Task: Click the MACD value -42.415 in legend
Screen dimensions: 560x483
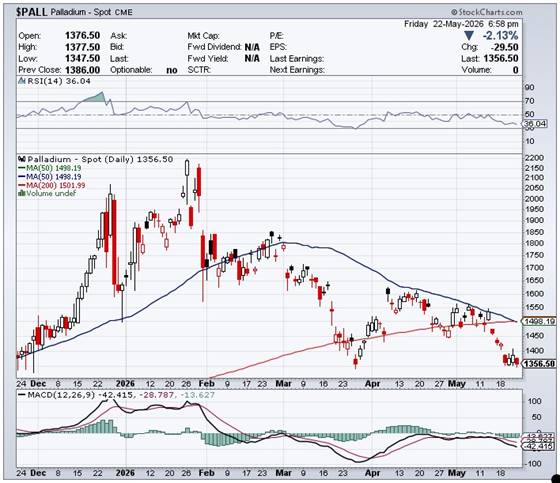Action: point(116,395)
